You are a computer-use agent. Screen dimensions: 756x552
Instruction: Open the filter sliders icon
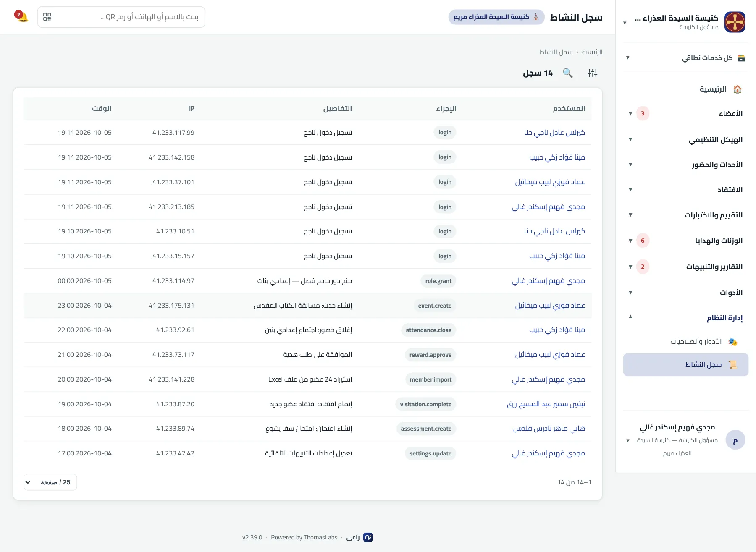click(x=593, y=73)
